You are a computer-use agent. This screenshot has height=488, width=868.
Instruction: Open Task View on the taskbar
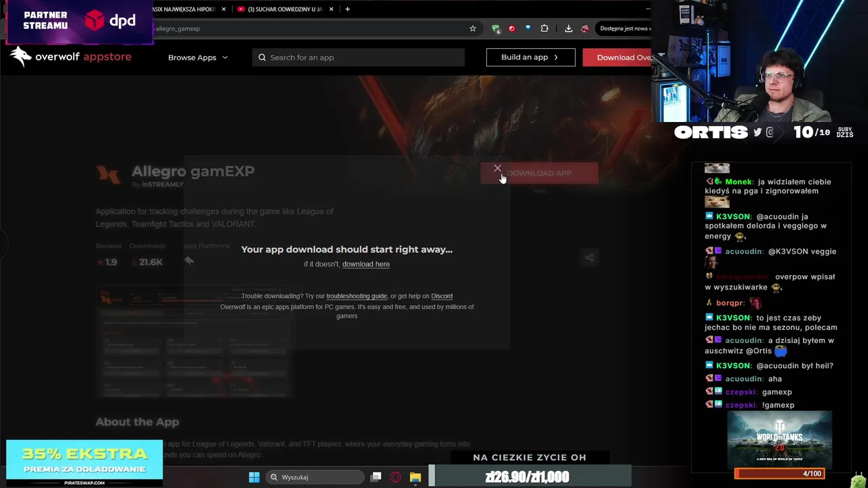coord(376,477)
